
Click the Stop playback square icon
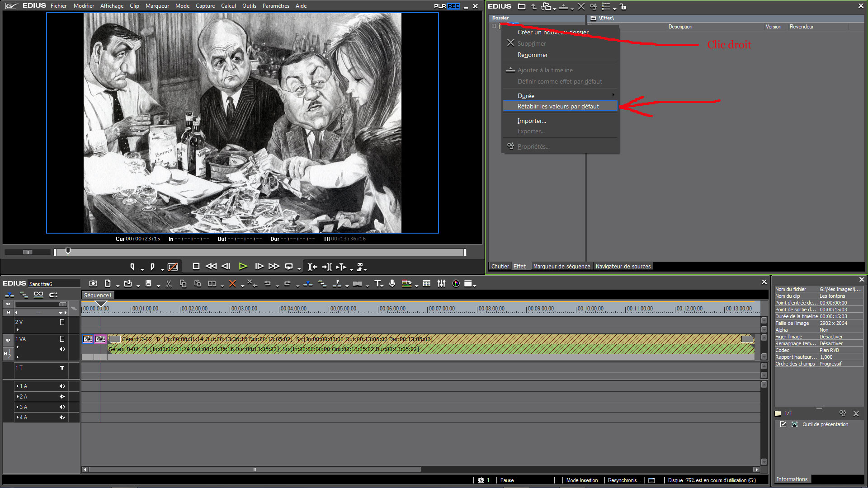(196, 267)
